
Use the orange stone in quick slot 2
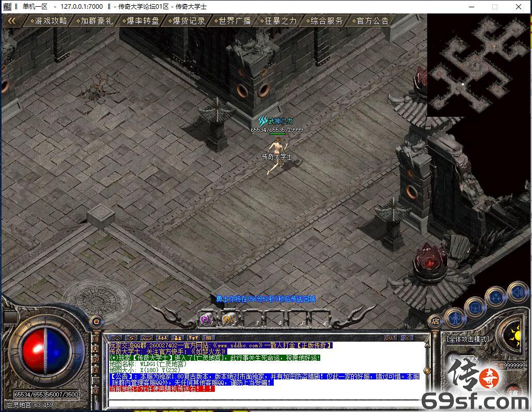[x=229, y=318]
